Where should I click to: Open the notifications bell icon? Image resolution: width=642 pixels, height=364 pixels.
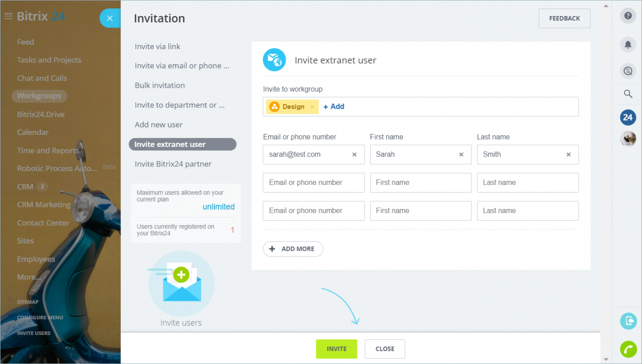point(628,45)
